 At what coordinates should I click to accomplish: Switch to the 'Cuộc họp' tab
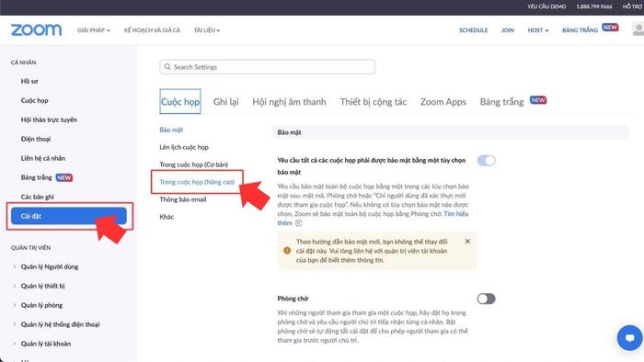(x=180, y=101)
